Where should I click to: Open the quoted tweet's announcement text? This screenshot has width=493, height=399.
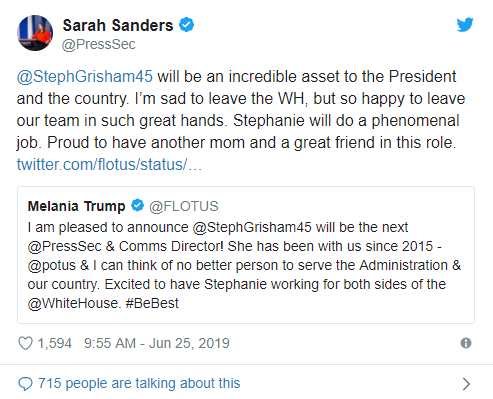(x=244, y=265)
